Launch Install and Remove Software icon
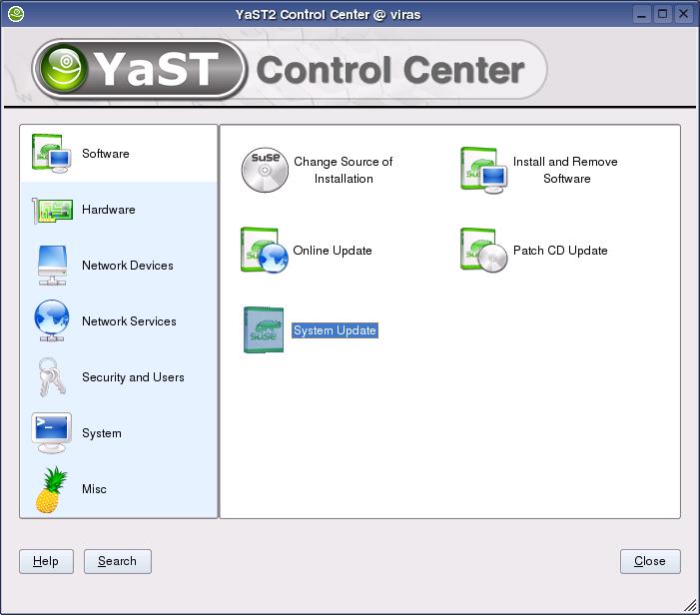The image size is (700, 615). [484, 170]
